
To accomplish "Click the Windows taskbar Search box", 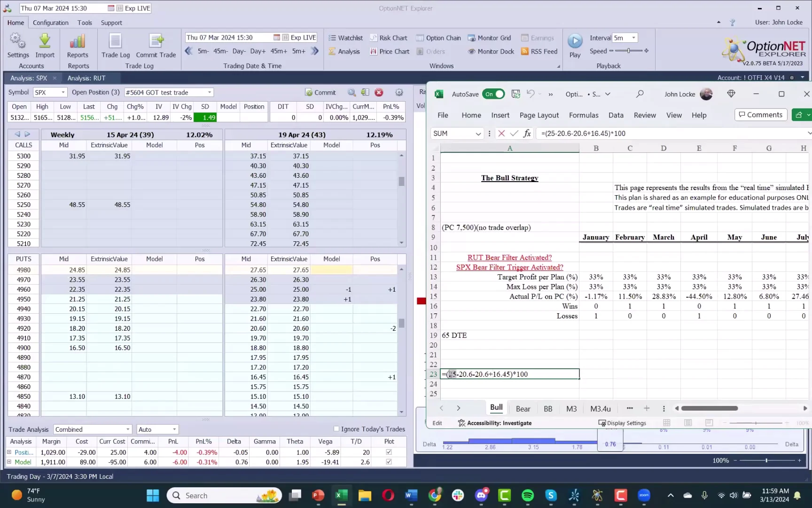I will [x=224, y=495].
